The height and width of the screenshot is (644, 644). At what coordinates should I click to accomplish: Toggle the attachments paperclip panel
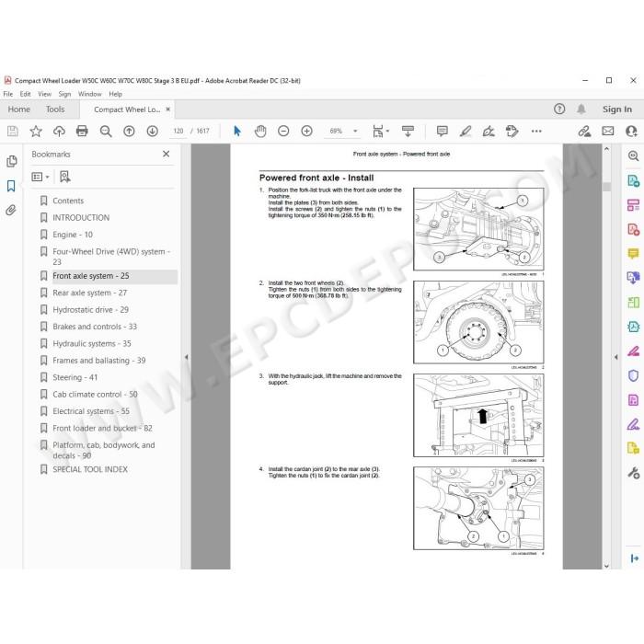point(11,211)
